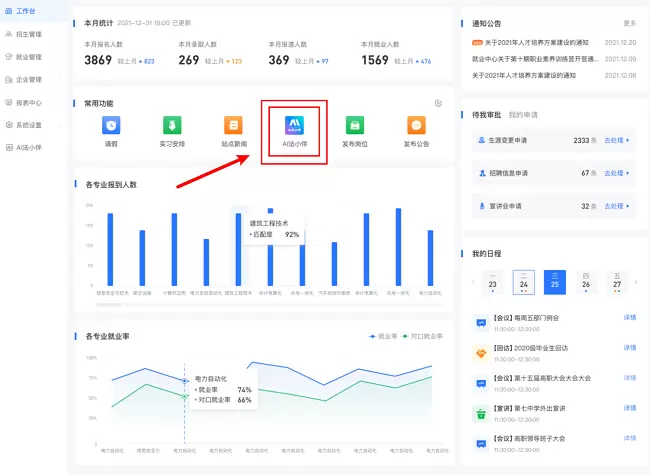Select 报表中心 in the sidebar
Screen dimensions: 650x475
(28, 102)
